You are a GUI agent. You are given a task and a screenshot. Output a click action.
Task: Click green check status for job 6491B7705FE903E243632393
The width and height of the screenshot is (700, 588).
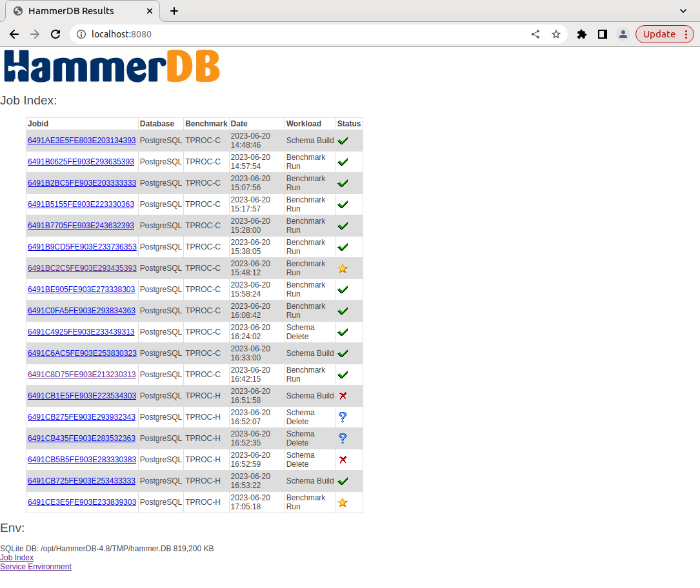343,226
